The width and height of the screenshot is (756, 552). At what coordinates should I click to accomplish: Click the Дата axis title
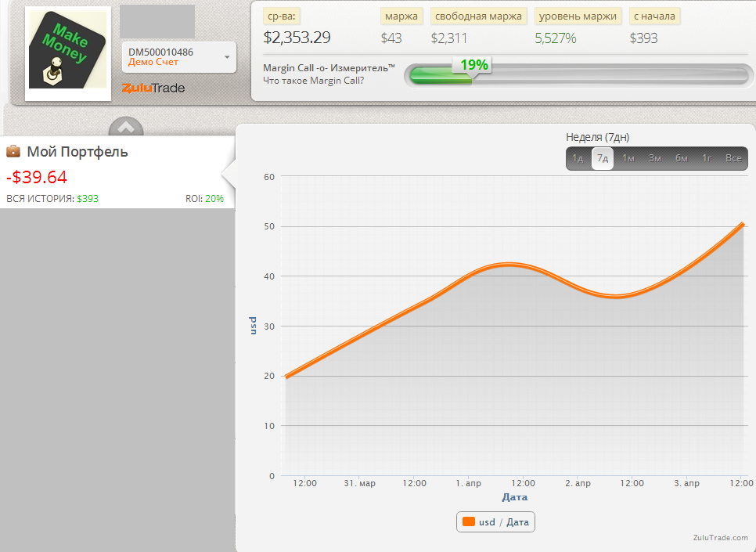point(514,497)
